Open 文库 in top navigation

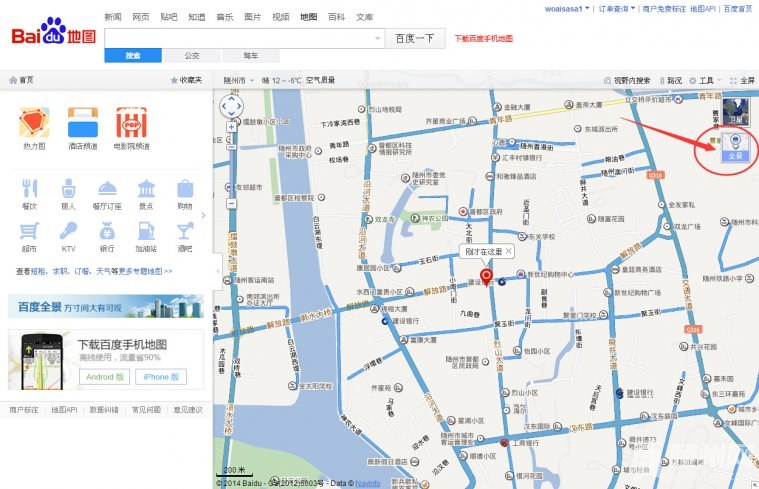coord(364,17)
